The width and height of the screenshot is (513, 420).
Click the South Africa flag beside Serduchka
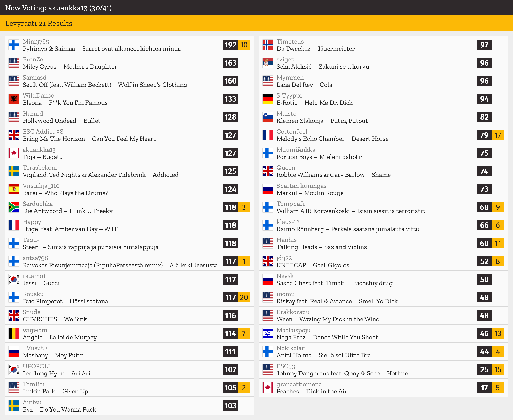click(14, 207)
